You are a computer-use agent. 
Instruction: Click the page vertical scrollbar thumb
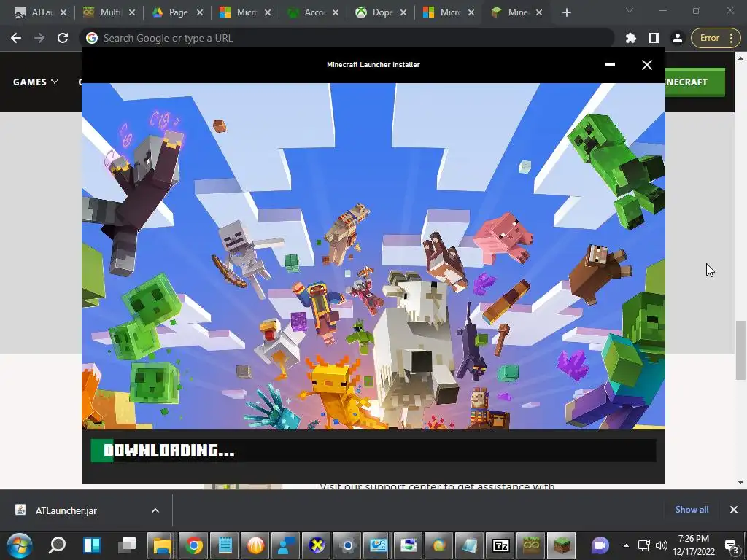point(740,350)
